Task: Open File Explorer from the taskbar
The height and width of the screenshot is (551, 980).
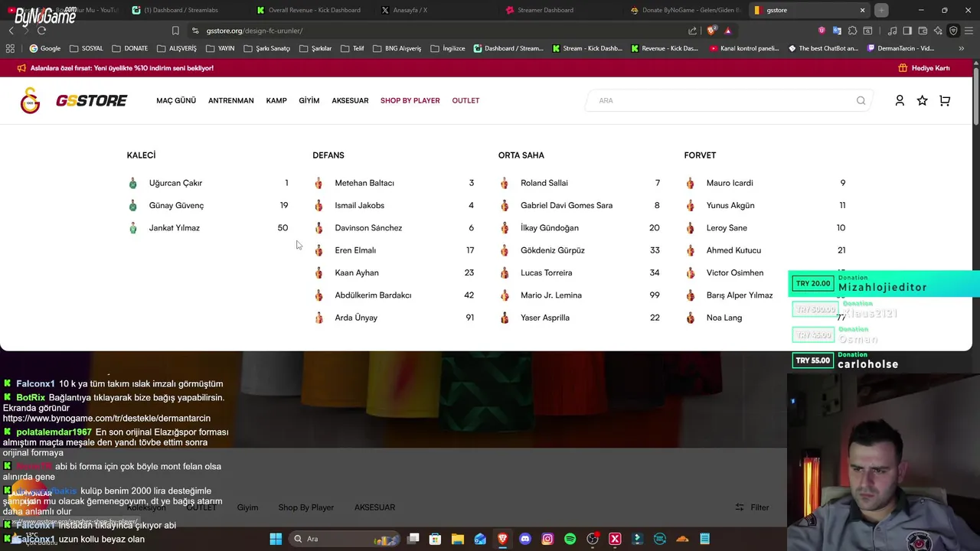Action: [457, 539]
